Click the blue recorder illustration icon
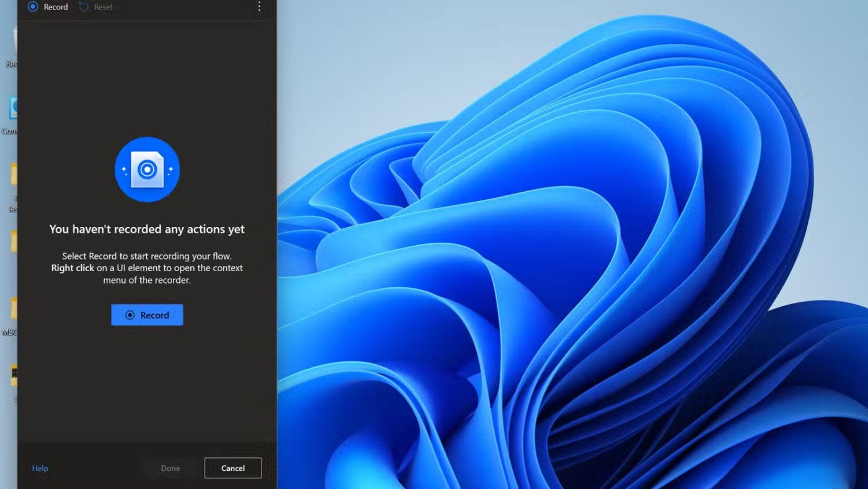Viewport: 868px width, 489px height. pyautogui.click(x=147, y=169)
